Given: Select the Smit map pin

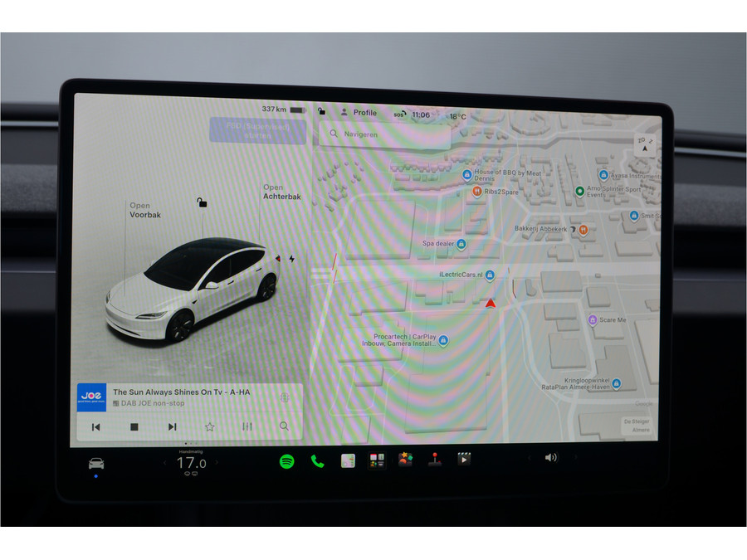Looking at the screenshot, I should [x=634, y=216].
